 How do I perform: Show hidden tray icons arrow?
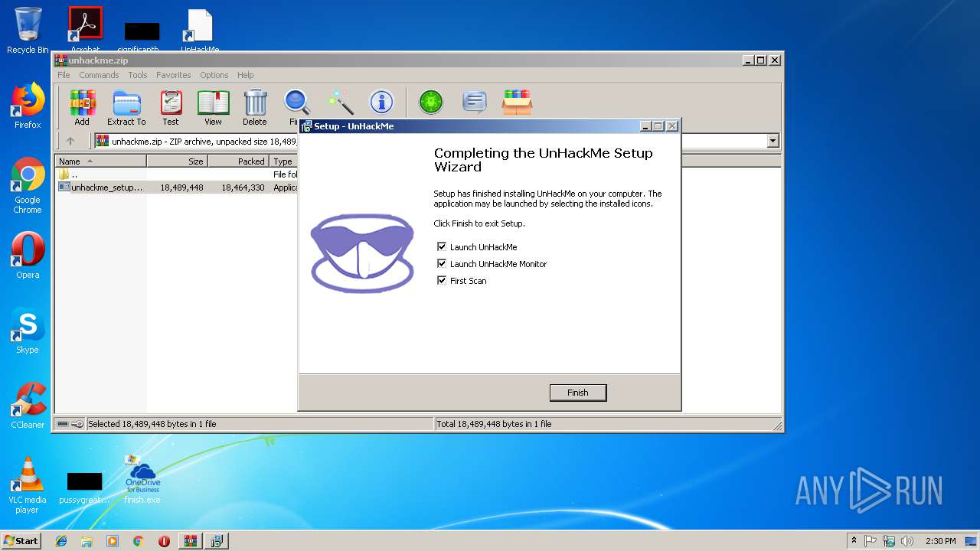854,540
